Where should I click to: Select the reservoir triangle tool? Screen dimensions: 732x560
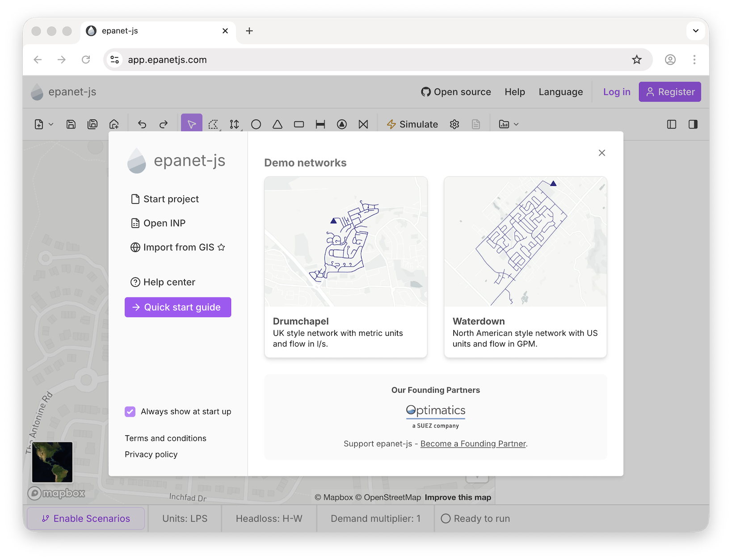coord(278,124)
